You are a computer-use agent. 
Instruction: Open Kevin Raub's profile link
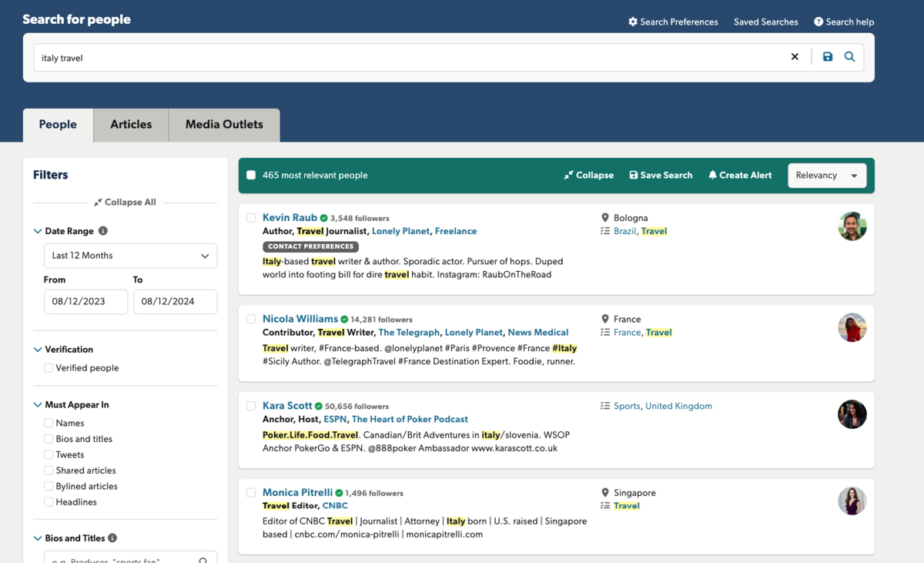[290, 218]
